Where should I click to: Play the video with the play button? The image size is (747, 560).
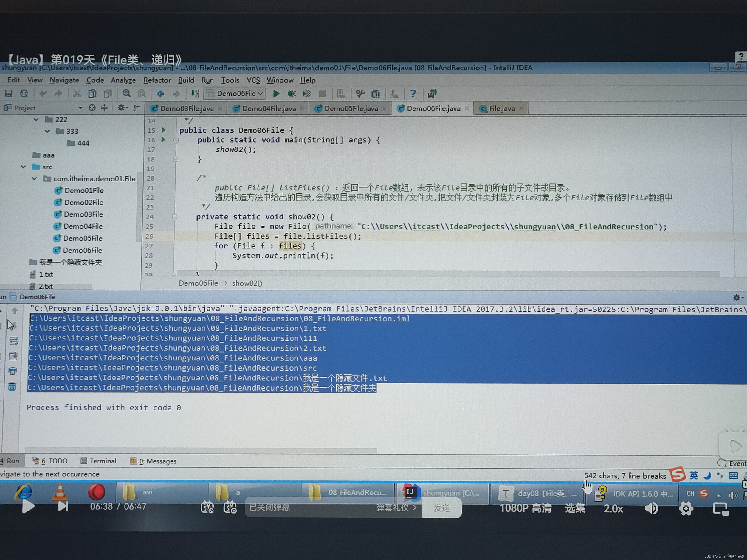28,506
